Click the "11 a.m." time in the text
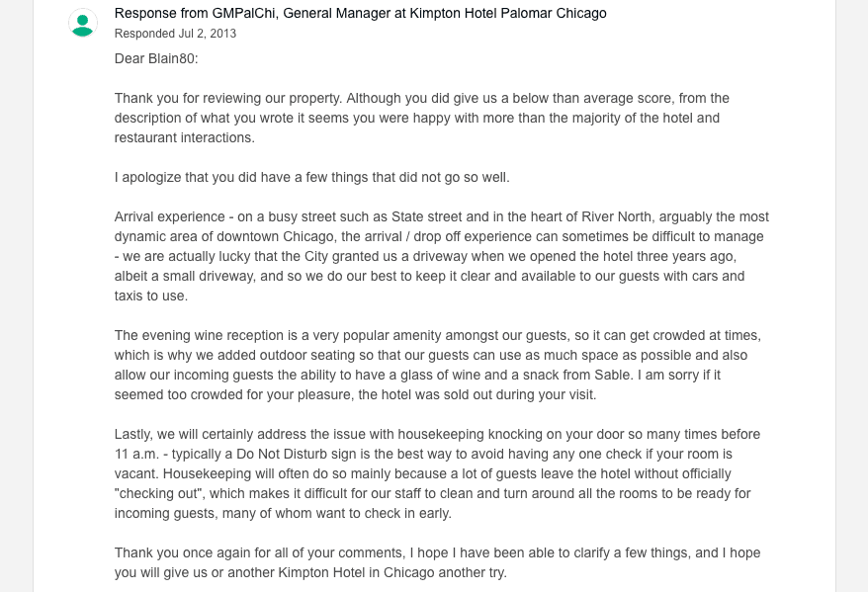The width and height of the screenshot is (868, 592). click(138, 454)
